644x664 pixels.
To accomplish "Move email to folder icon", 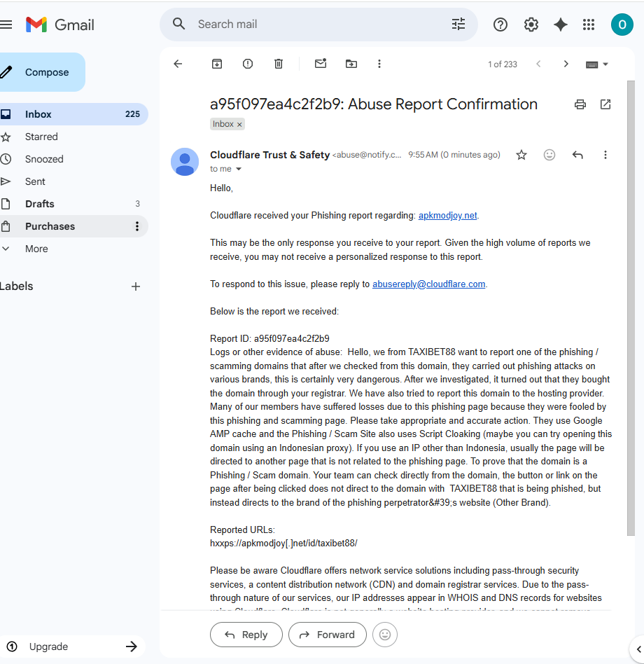I will tap(351, 64).
